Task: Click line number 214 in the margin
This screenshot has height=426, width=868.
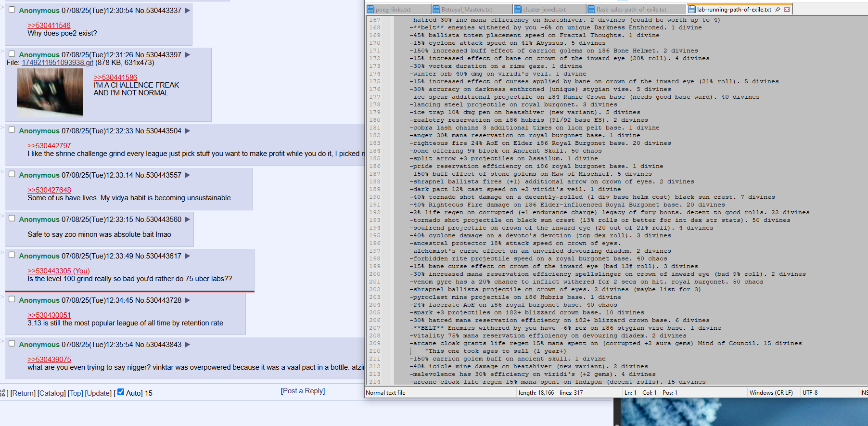Action: [375, 382]
